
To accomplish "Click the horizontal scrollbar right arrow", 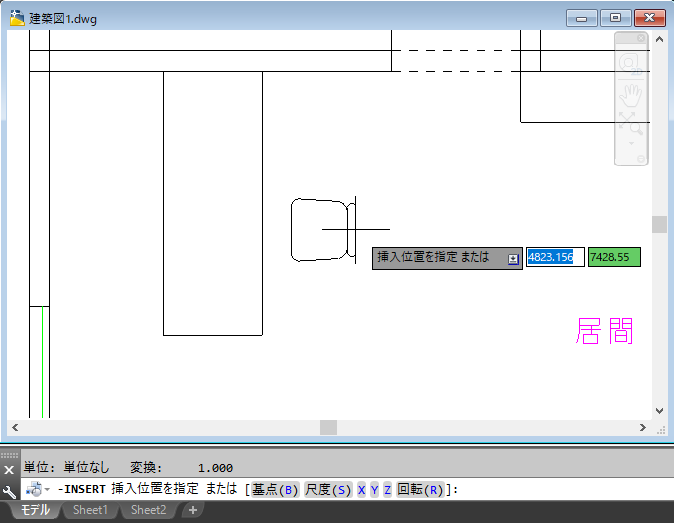I will [x=643, y=427].
